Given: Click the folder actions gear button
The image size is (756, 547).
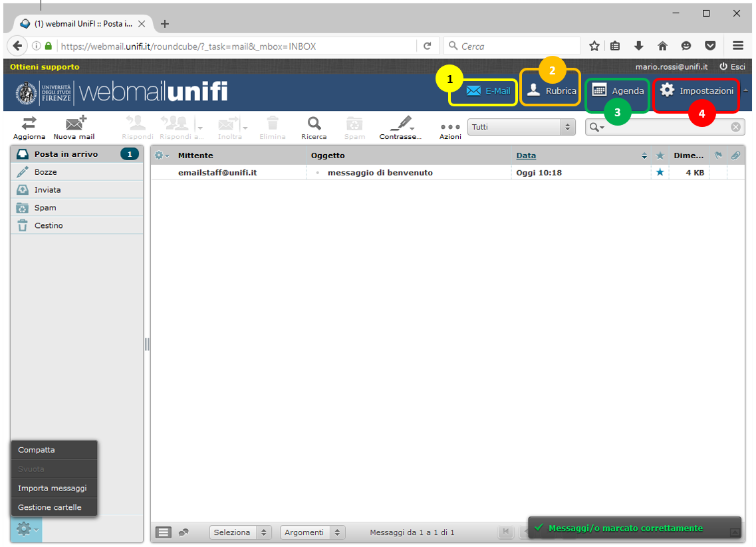Looking at the screenshot, I should [x=26, y=529].
